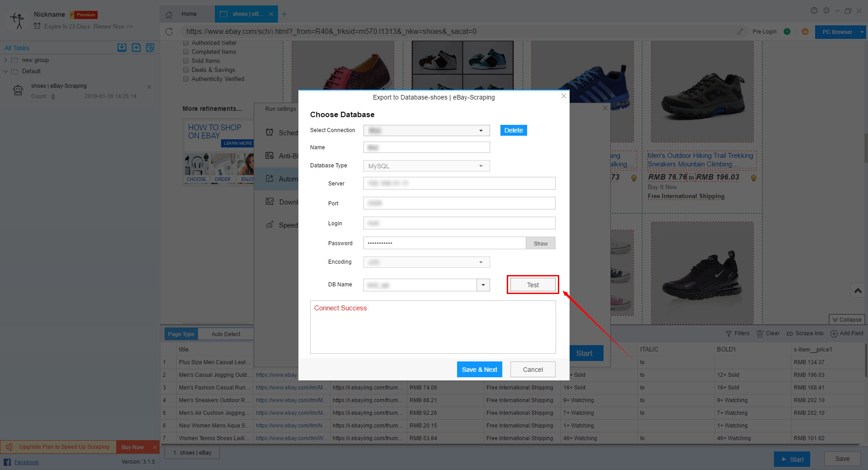This screenshot has height=470, width=868.
Task: Select the Auto Detect tab
Action: coord(226,334)
